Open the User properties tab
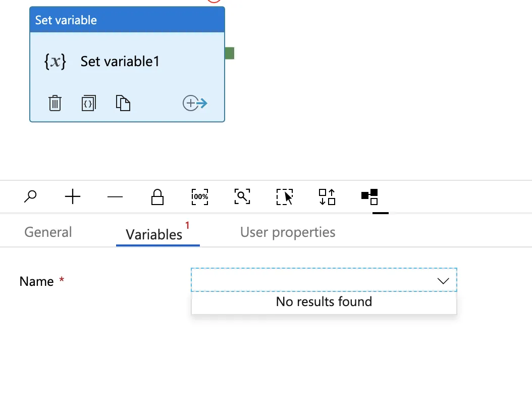The height and width of the screenshot is (399, 532). pos(288,232)
